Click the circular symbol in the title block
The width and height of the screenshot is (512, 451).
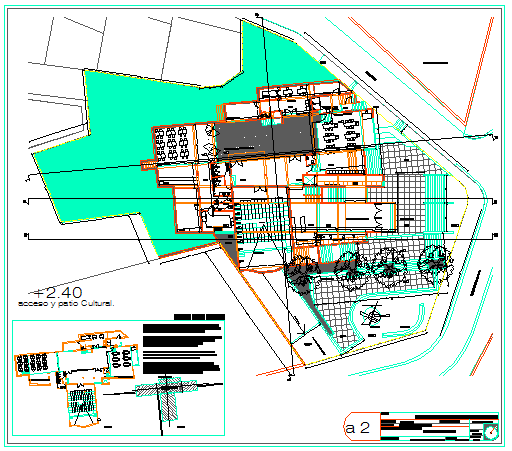click(x=491, y=432)
